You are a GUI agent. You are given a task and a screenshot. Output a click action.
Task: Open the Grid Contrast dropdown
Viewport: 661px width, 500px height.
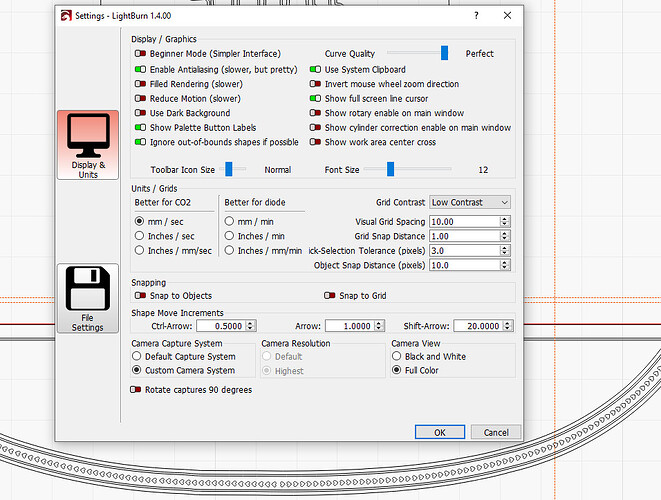pyautogui.click(x=470, y=202)
